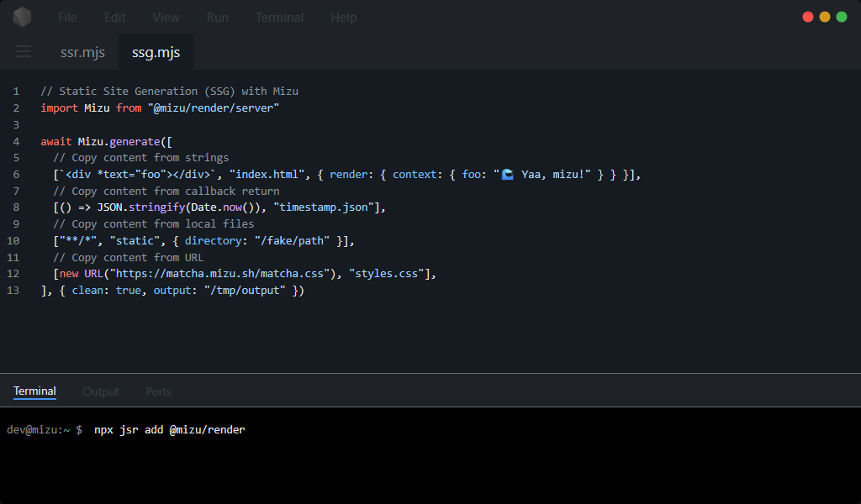The image size is (861, 504).
Task: Click line number 3 in the gutter
Action: point(16,124)
